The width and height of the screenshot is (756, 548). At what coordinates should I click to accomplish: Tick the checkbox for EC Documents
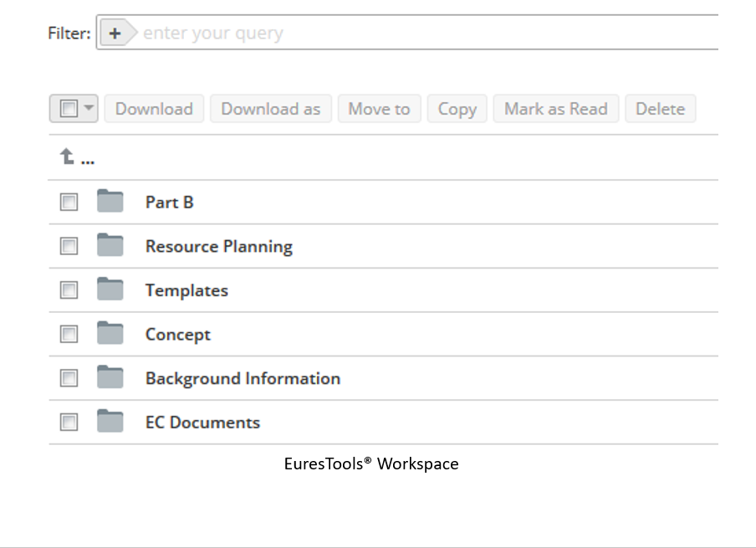[x=69, y=422]
